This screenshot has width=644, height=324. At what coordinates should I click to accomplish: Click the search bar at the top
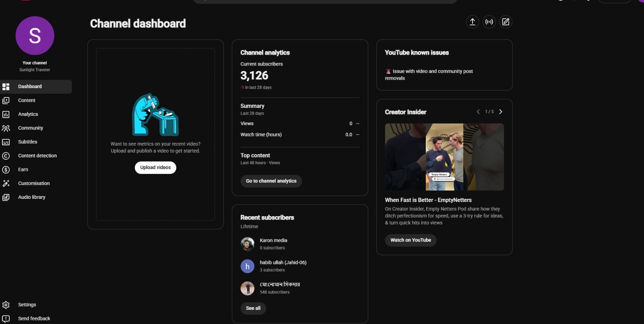325,1
